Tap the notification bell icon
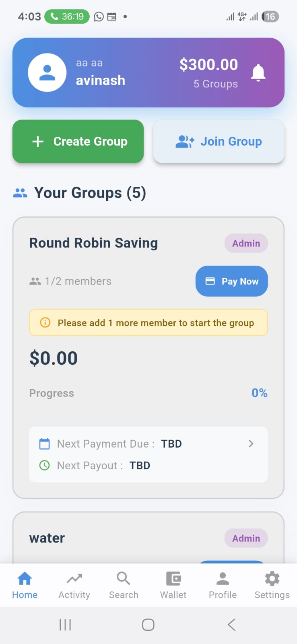Screen dimensions: 297x644 (258, 73)
